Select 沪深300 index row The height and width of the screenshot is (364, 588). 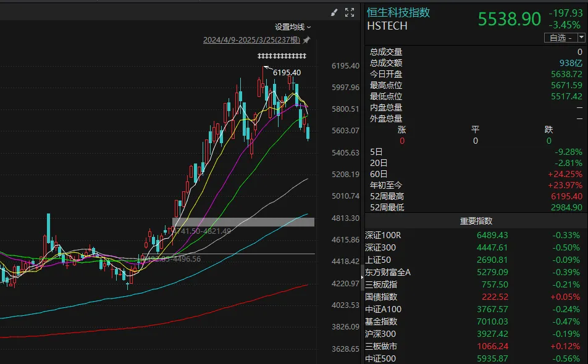click(380, 334)
